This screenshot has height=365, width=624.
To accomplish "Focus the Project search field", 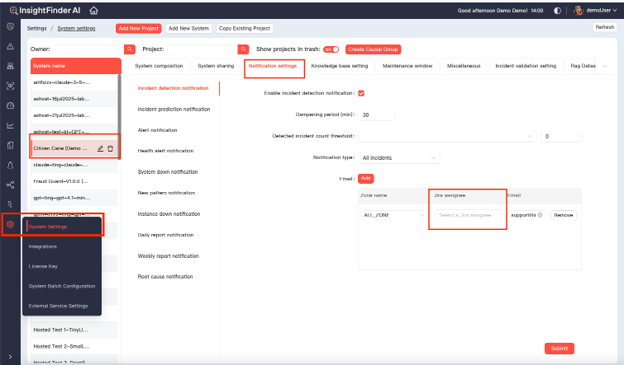I will coord(203,49).
